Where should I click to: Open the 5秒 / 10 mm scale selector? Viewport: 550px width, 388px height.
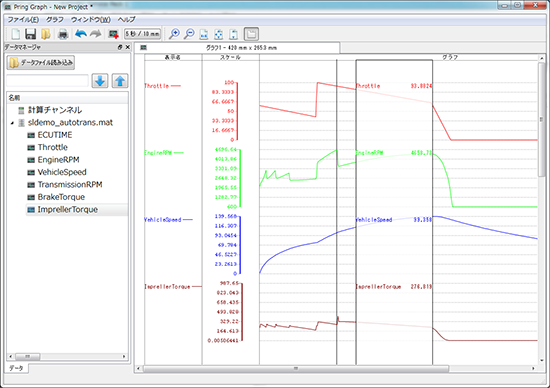tap(142, 34)
